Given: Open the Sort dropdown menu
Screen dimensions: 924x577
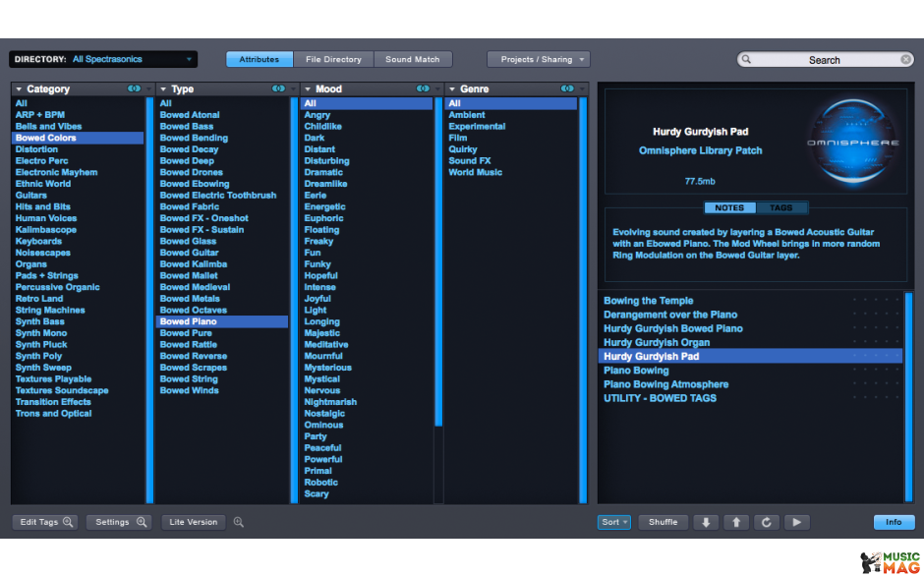Looking at the screenshot, I should coord(614,522).
